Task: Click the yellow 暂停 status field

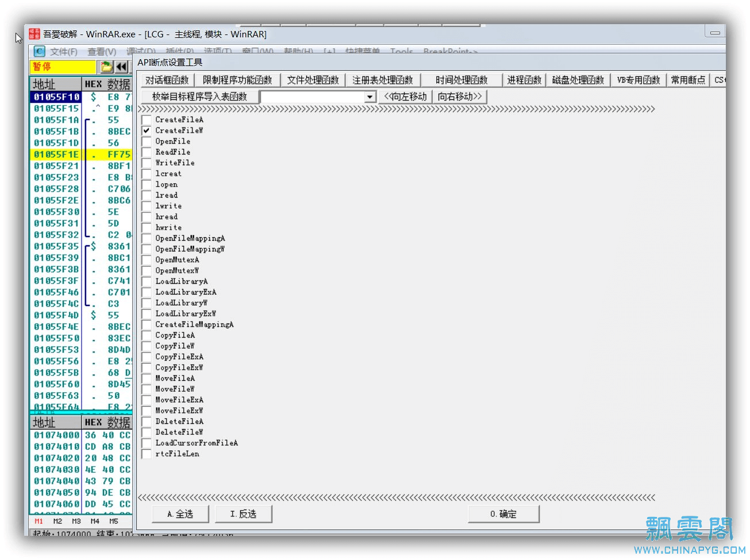Action: [63, 67]
